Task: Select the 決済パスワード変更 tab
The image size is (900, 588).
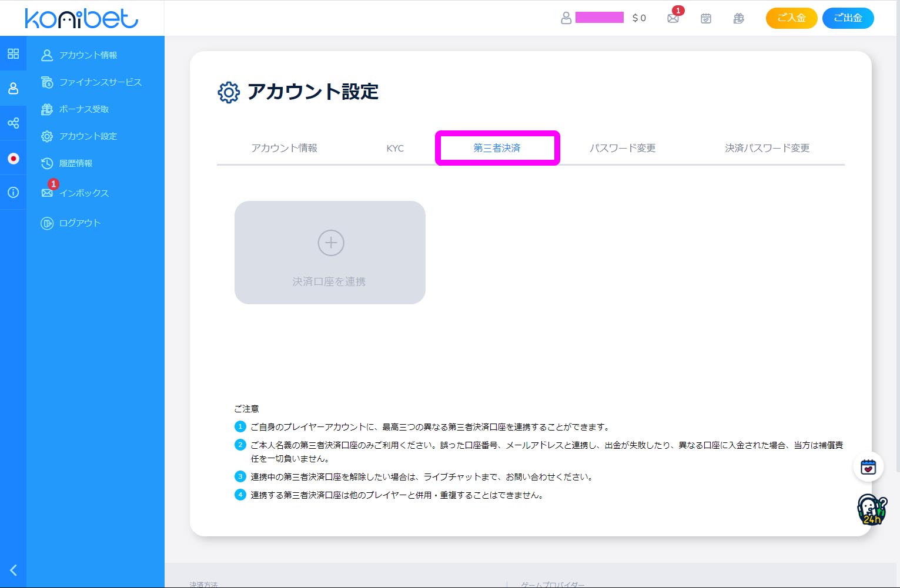Action: point(767,148)
